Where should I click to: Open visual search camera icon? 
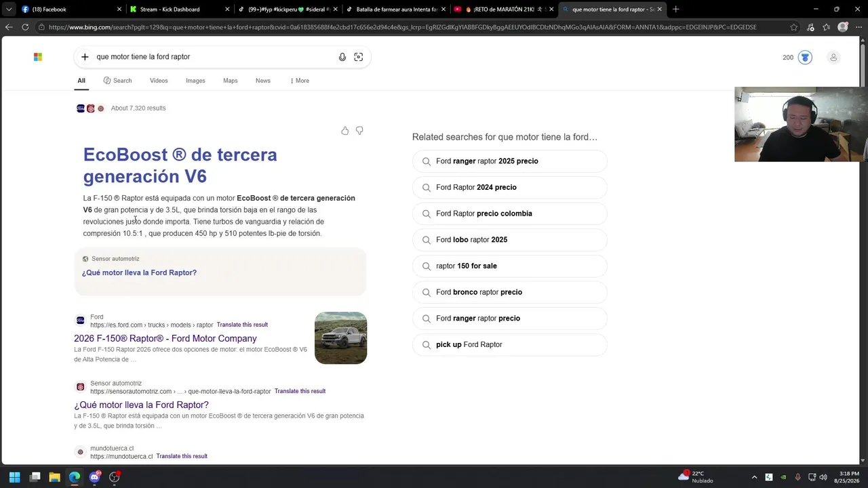(359, 57)
